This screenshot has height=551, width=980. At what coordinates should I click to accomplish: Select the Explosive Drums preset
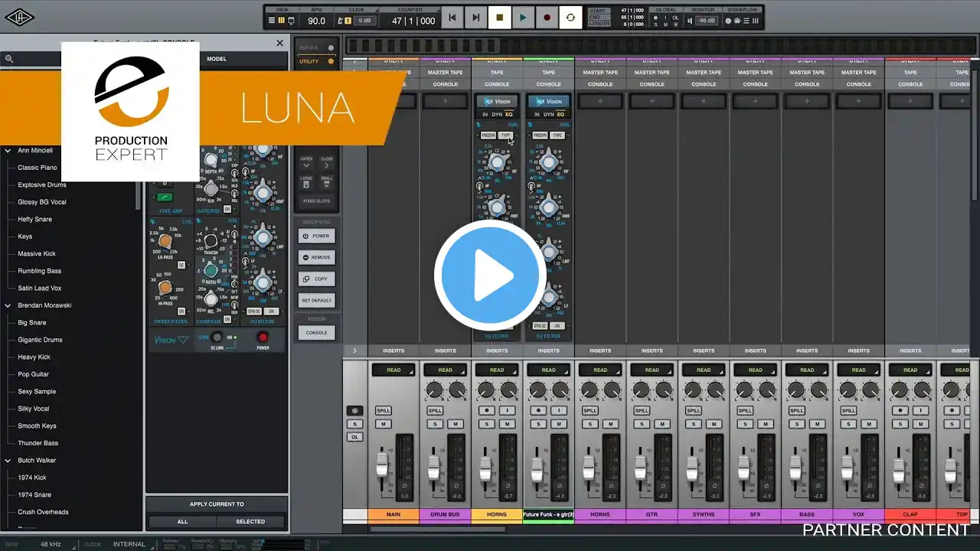pos(42,185)
